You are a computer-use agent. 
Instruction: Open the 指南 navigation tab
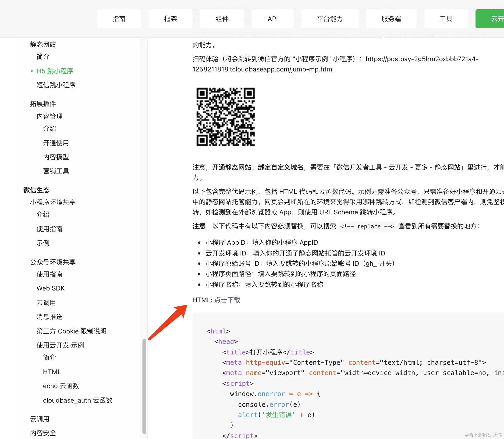pos(119,19)
